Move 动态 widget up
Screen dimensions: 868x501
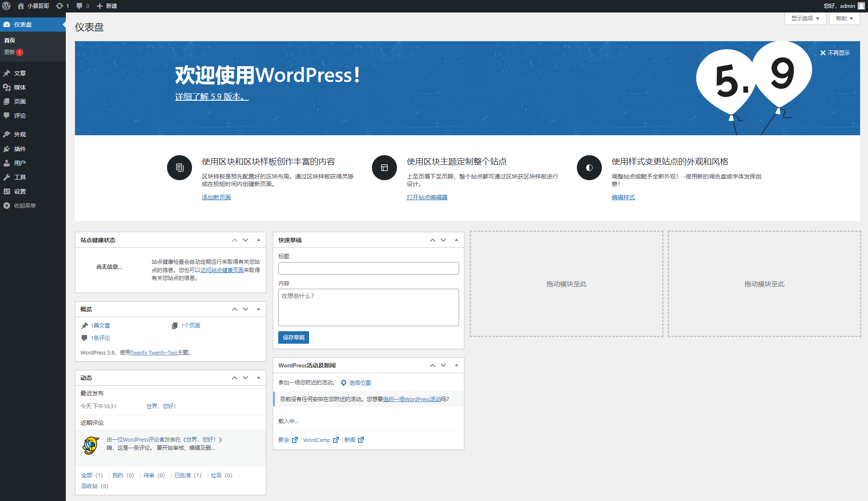(234, 378)
